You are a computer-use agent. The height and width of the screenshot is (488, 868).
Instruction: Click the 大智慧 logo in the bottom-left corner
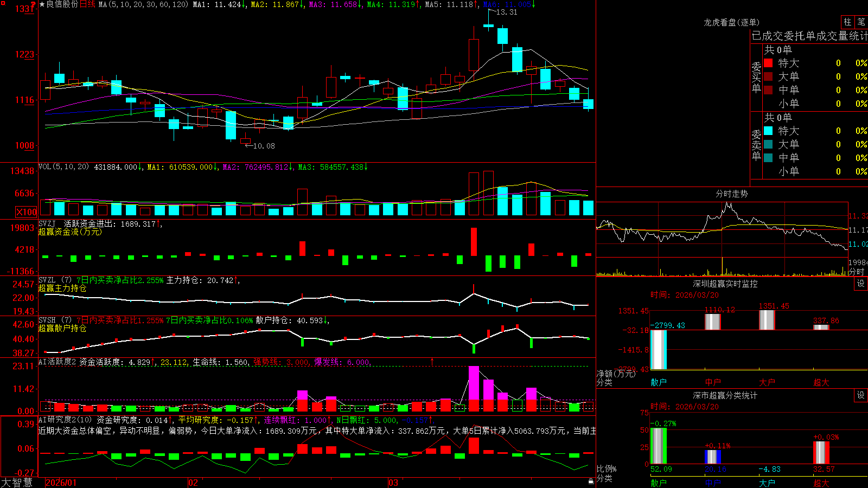[x=17, y=483]
